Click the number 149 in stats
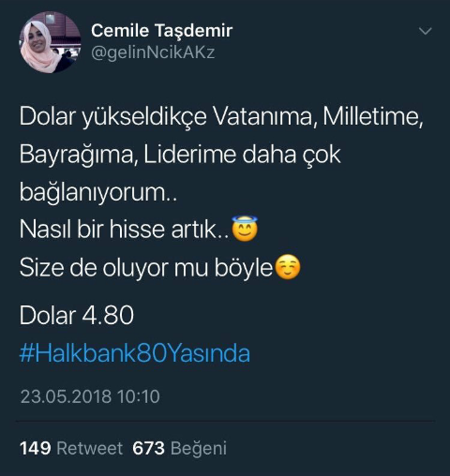This screenshot has height=476, width=450. (x=35, y=448)
